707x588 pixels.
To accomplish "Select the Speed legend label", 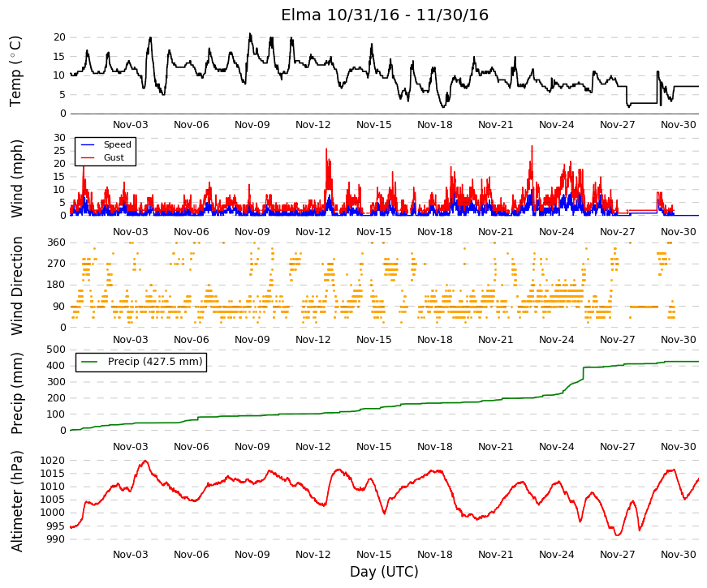I will 117,144.
